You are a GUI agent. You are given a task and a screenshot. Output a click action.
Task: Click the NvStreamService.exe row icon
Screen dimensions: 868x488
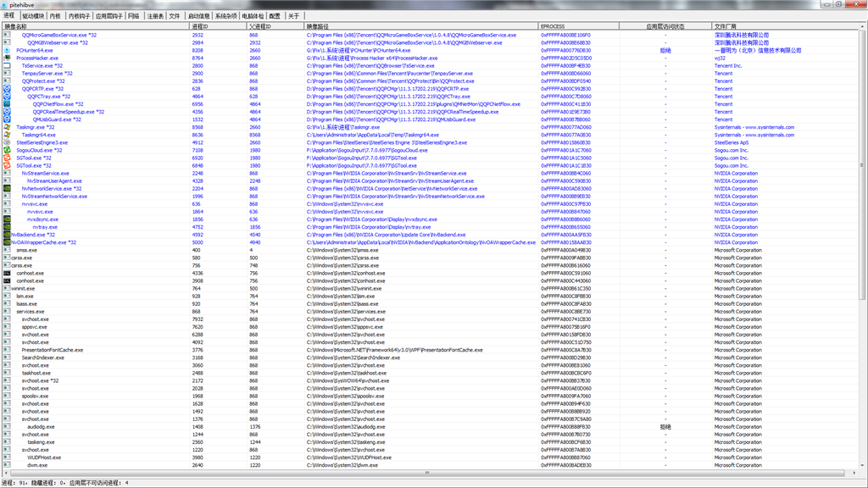point(7,173)
